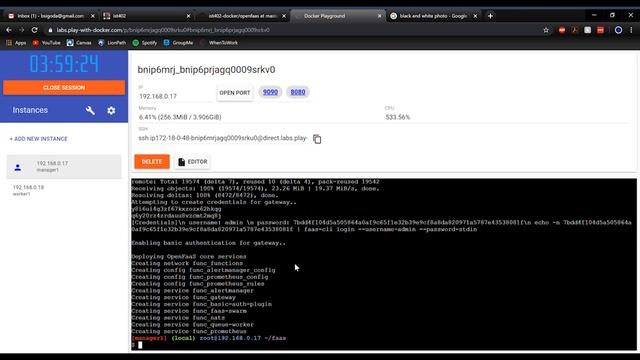Image resolution: width=640 pixels, height=360 pixels.
Task: Close the black and white photo tab
Action: [475, 16]
